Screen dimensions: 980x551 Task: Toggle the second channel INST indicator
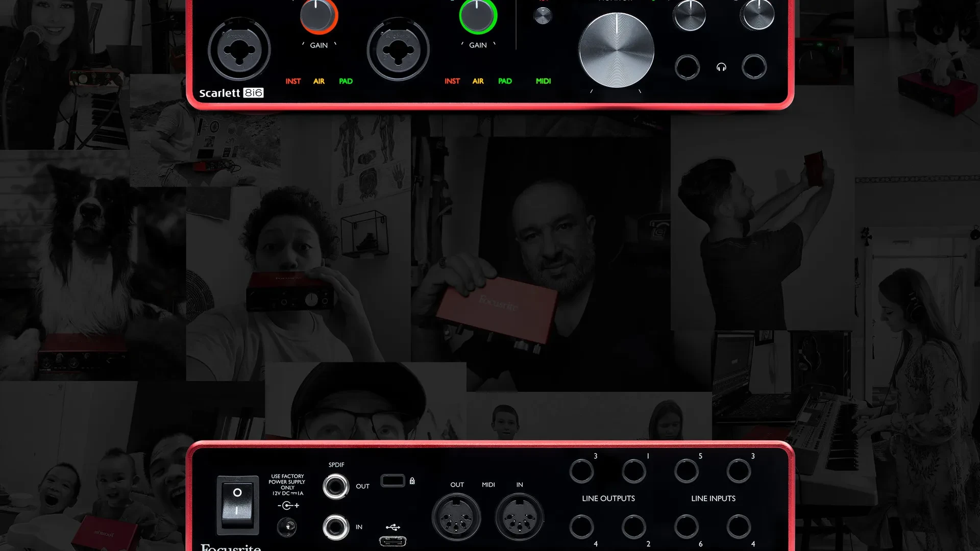pyautogui.click(x=452, y=81)
